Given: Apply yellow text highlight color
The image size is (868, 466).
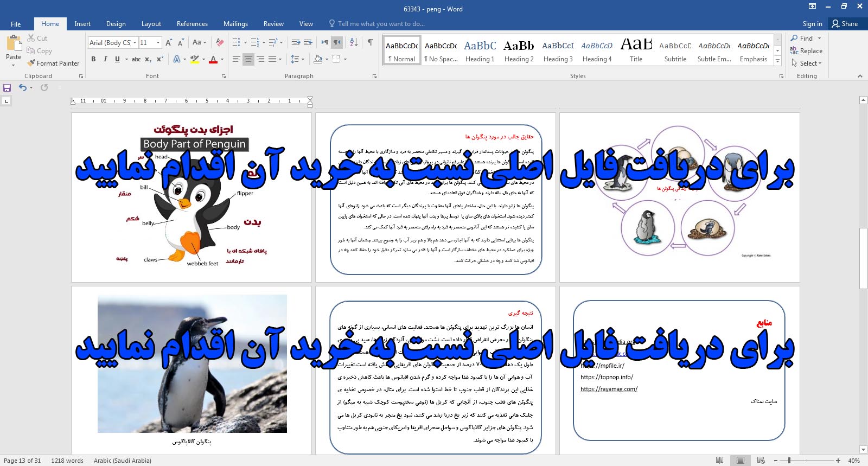Looking at the screenshot, I should pos(194,59).
